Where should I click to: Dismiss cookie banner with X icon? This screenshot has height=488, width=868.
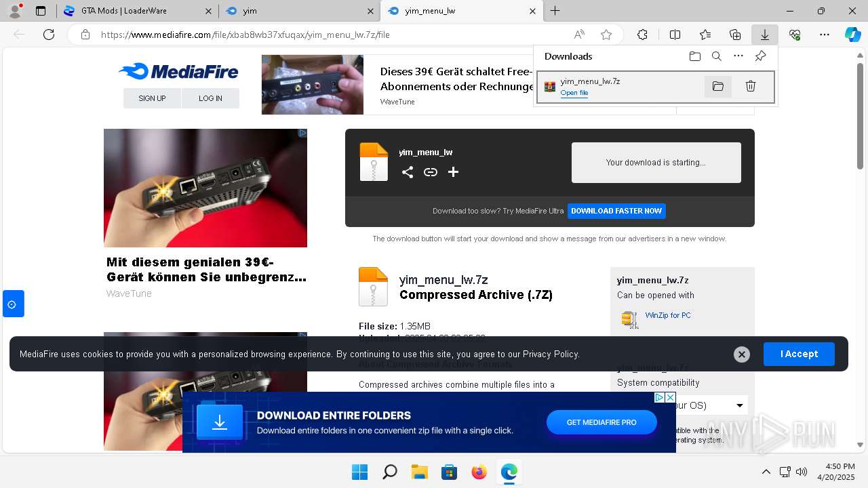(742, 354)
